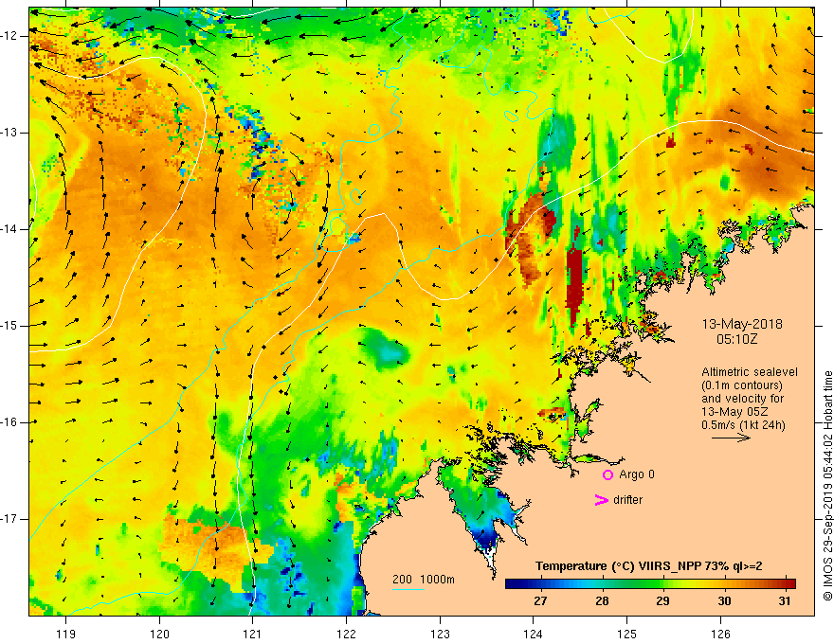This screenshot has width=834, height=644.
Task: Click the 'drifter' legend label
Action: (627, 500)
